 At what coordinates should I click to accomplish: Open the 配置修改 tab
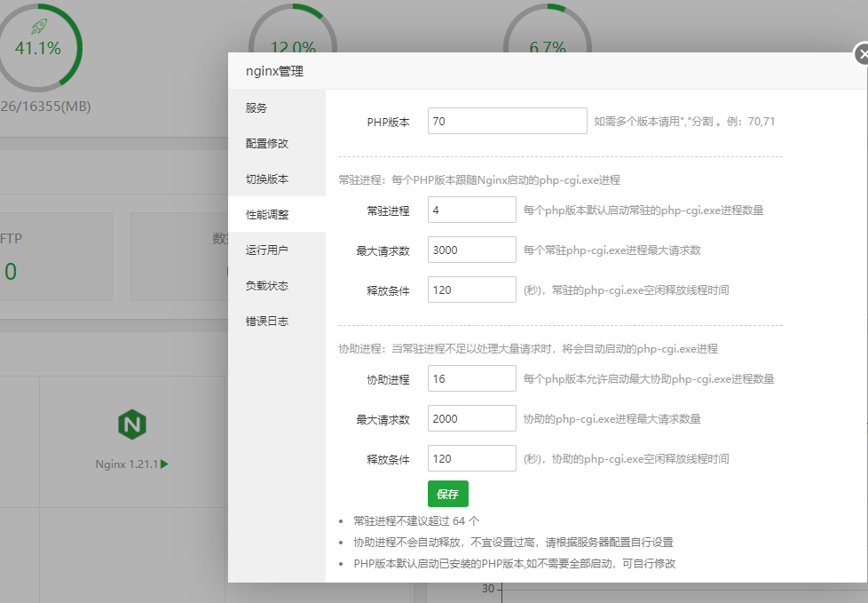click(x=277, y=143)
